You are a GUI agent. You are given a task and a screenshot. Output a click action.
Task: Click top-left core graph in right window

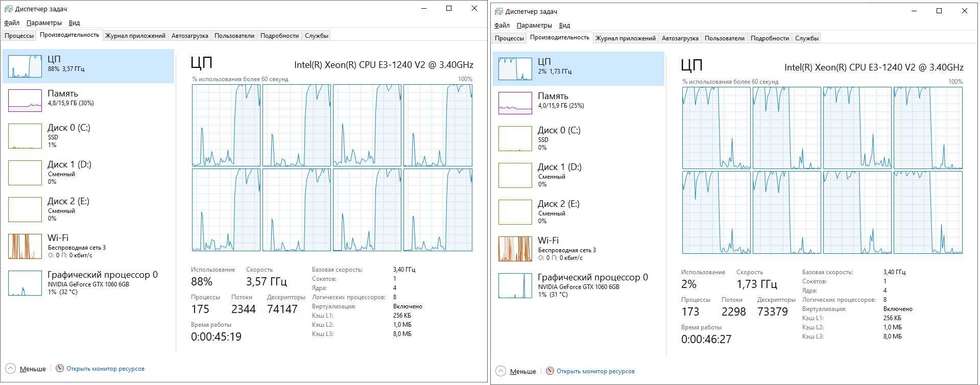[x=716, y=128]
